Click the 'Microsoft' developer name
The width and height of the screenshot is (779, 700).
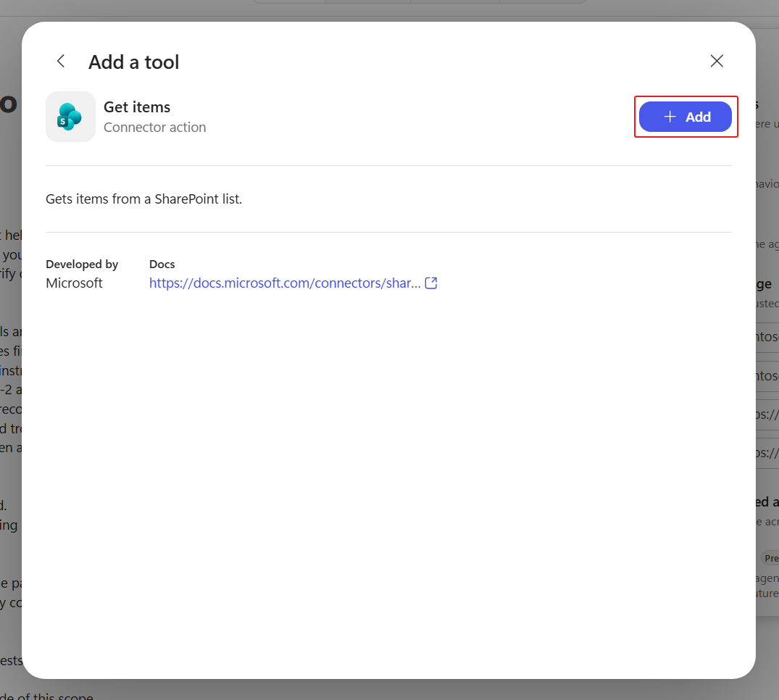click(74, 283)
